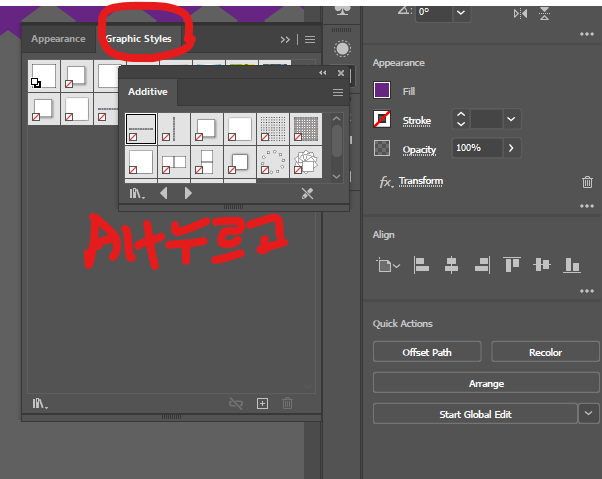Image resolution: width=602 pixels, height=479 pixels.
Task: Open Graphic Styles libraries menu icon
Action: (40, 403)
